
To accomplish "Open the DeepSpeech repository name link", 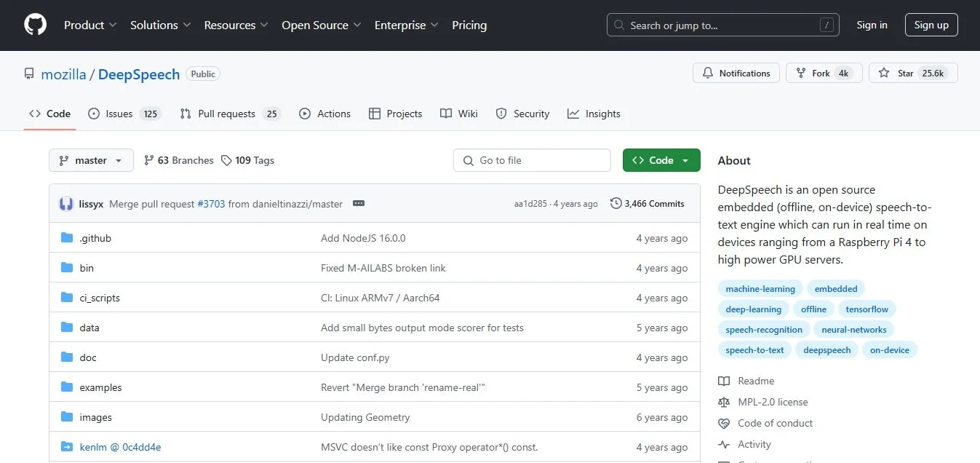I will [x=139, y=74].
